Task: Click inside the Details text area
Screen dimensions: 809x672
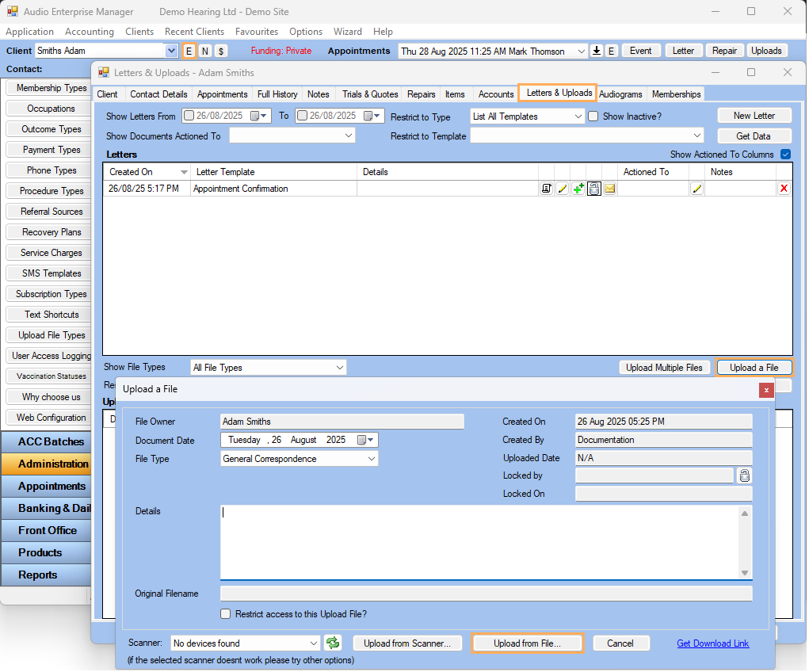Action: tap(479, 542)
